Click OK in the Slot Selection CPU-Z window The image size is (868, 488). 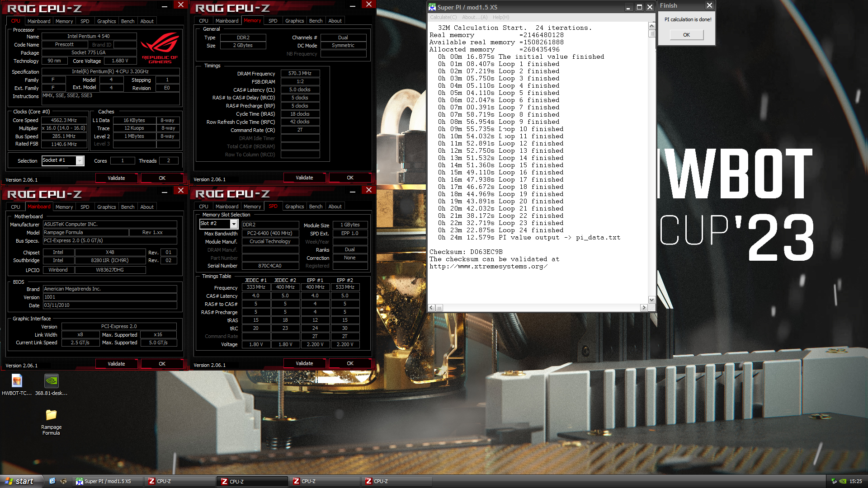(x=350, y=363)
